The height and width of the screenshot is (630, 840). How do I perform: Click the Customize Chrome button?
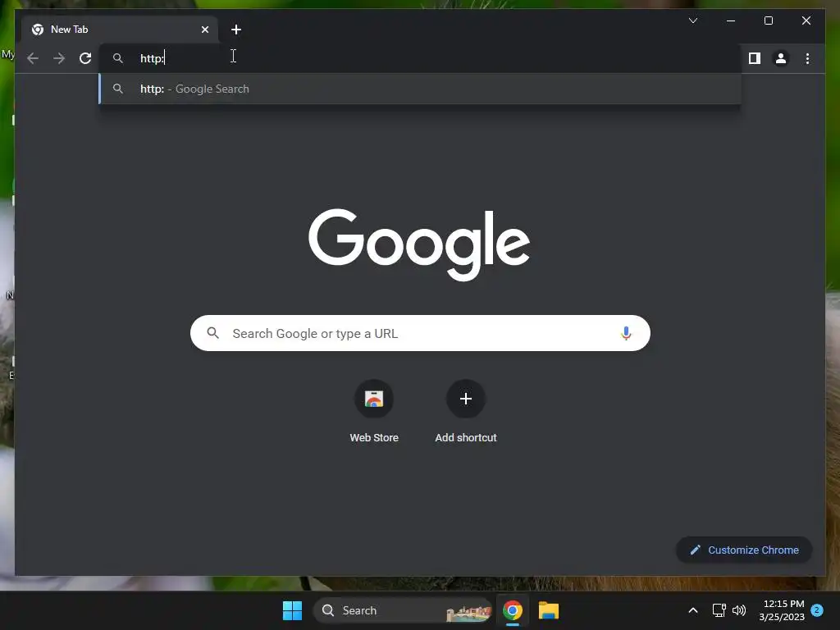[744, 550]
